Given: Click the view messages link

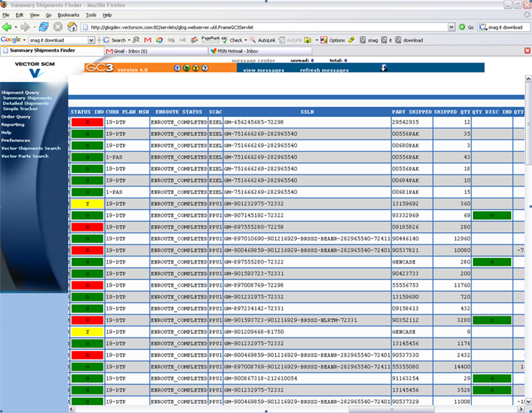Looking at the screenshot, I should pos(264,70).
